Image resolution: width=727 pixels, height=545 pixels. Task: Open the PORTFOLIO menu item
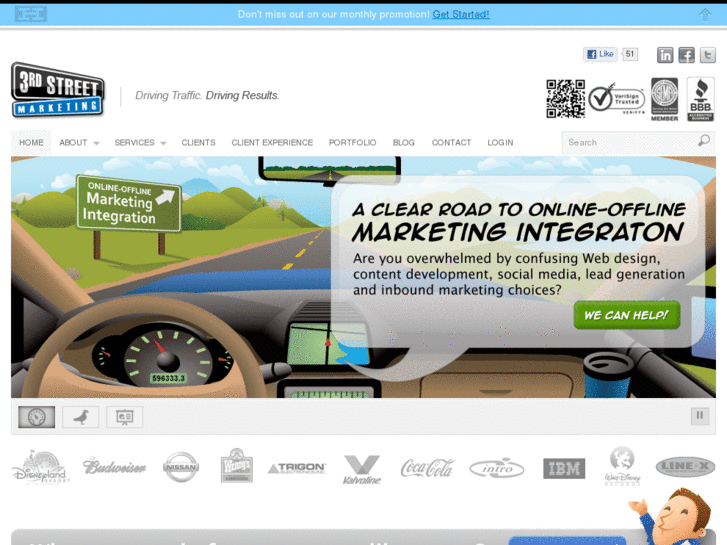[352, 142]
